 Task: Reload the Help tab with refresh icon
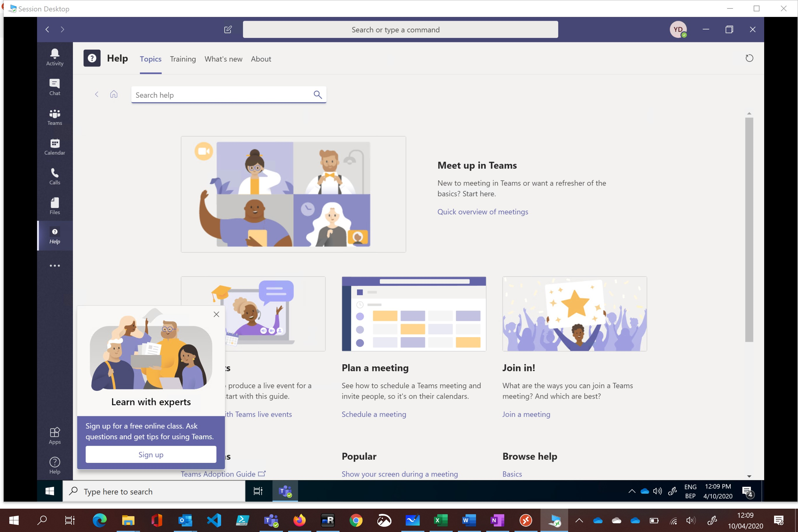pos(749,58)
